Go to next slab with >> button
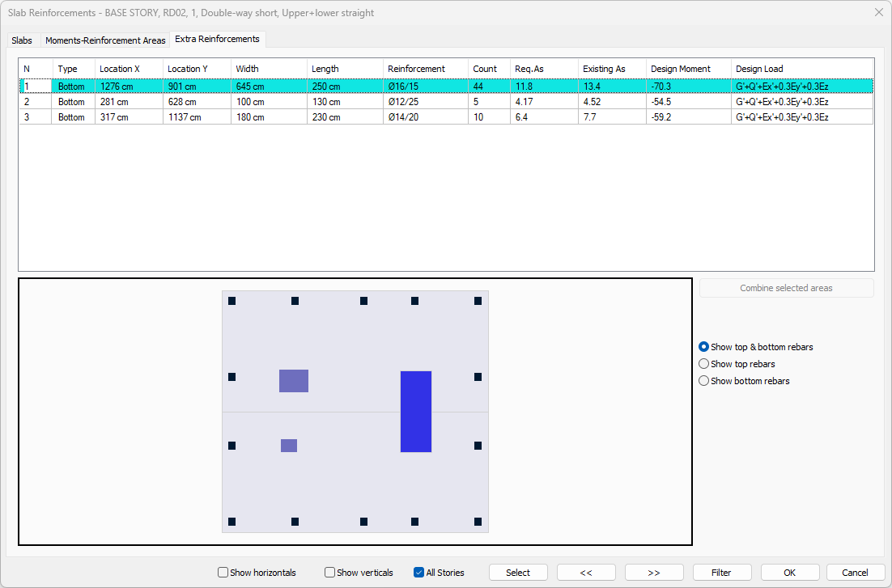 pos(654,573)
